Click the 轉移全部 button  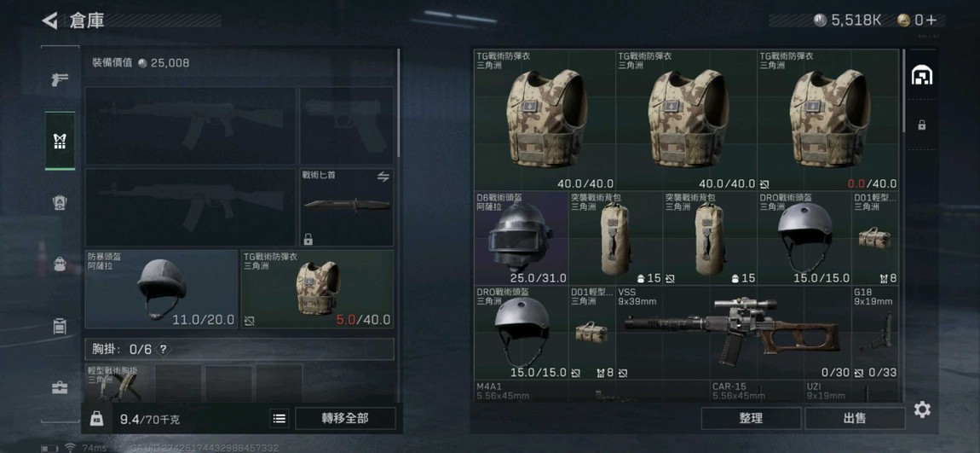345,419
